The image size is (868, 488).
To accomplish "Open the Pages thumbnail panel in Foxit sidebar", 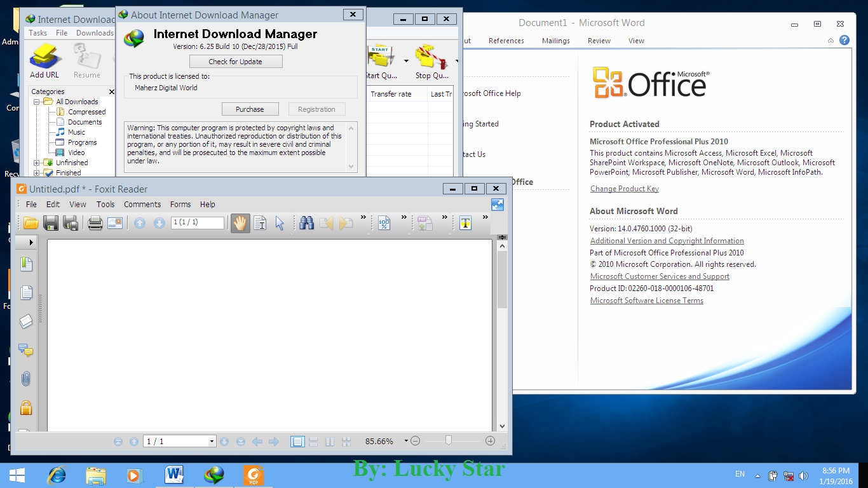I will [26, 292].
